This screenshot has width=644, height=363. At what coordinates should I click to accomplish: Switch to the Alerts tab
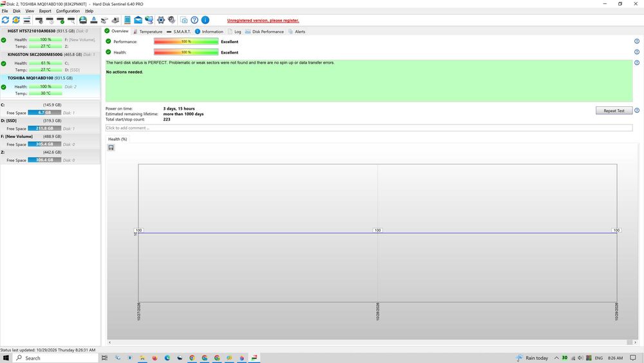click(296, 31)
